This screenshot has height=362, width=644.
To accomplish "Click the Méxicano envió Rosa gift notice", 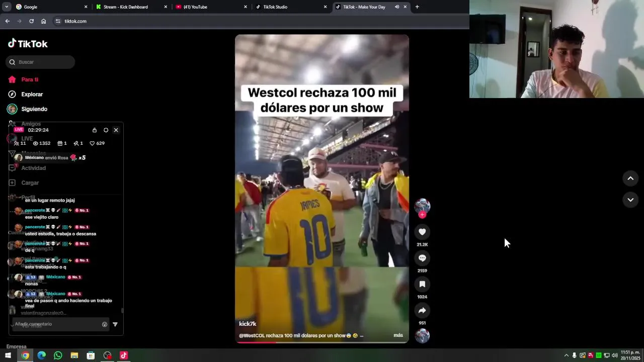I will coord(50,157).
